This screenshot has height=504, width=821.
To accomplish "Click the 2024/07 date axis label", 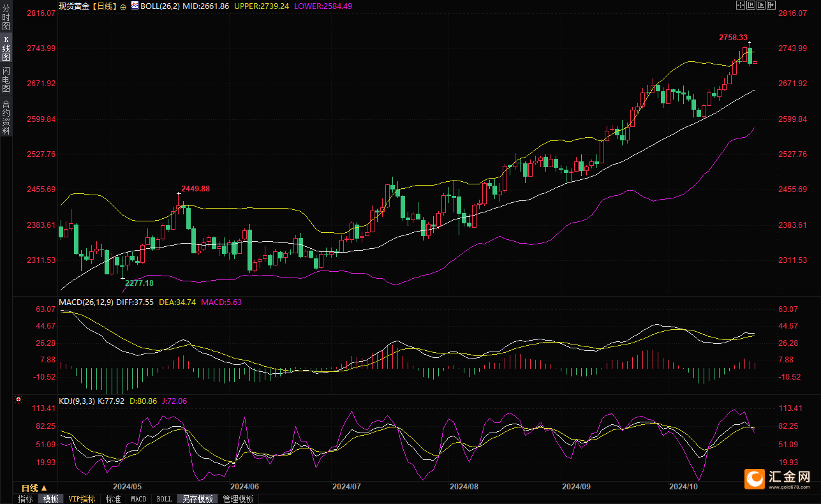I will click(x=346, y=487).
